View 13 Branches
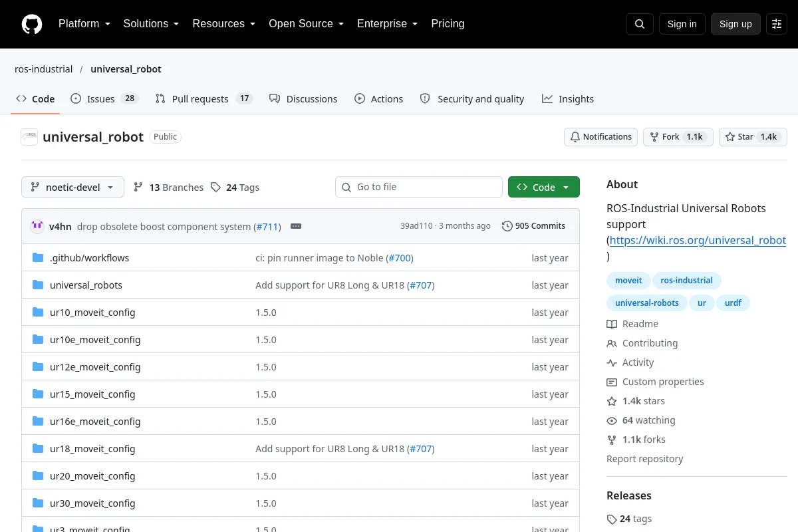The width and height of the screenshot is (798, 532). (169, 188)
